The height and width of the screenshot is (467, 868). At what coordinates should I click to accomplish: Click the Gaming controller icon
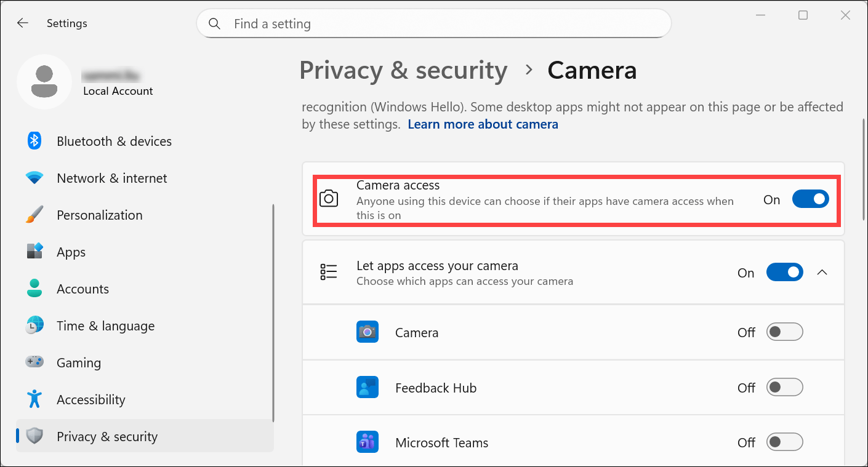[x=34, y=362]
